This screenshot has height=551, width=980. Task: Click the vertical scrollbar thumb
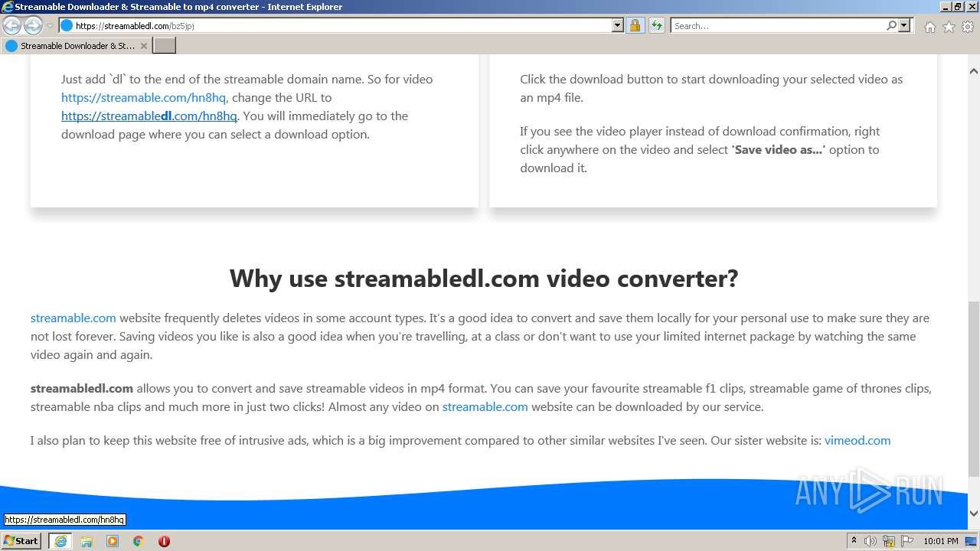coord(974,388)
